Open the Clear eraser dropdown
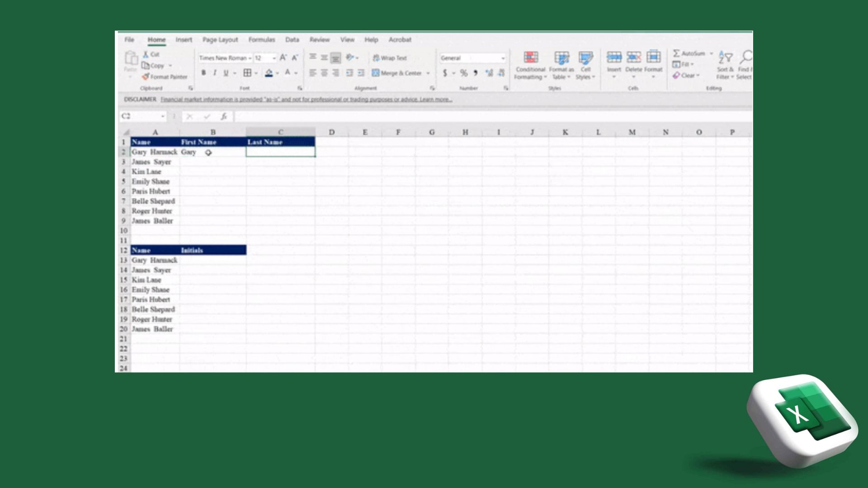Image resolution: width=868 pixels, height=488 pixels. coord(686,75)
